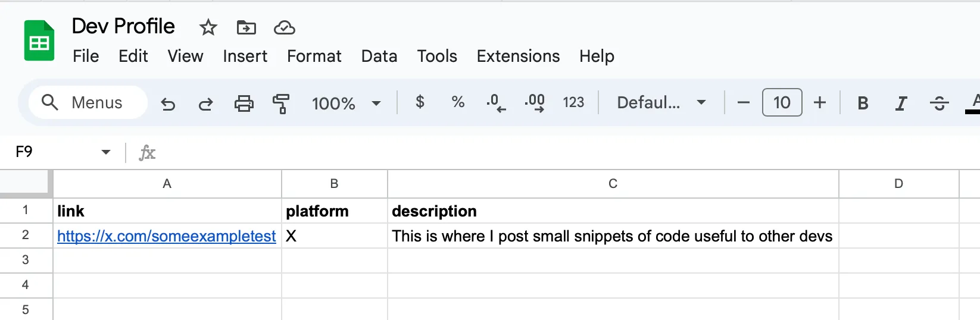This screenshot has height=320, width=980.
Task: Click the undo arrow icon
Action: tap(168, 104)
